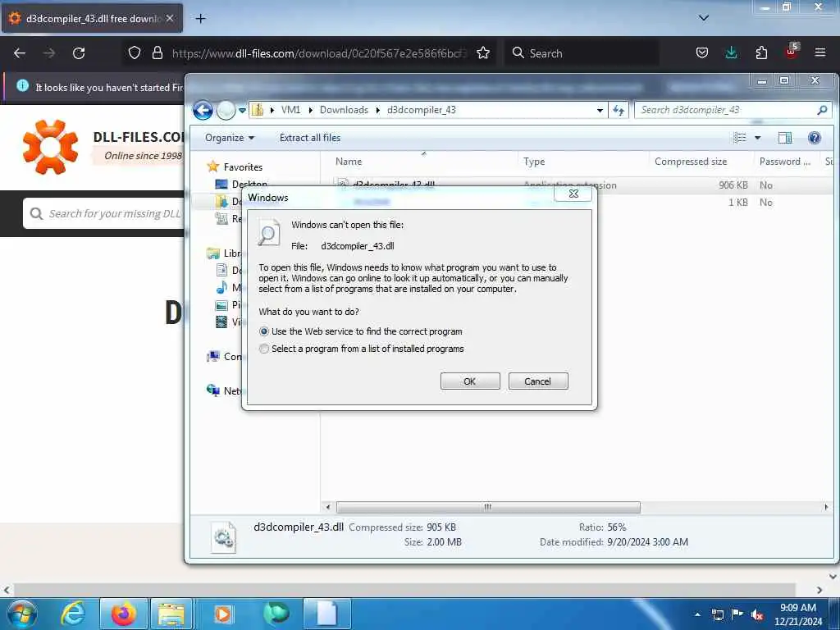
Task: View site security padlock info
Action: click(157, 52)
